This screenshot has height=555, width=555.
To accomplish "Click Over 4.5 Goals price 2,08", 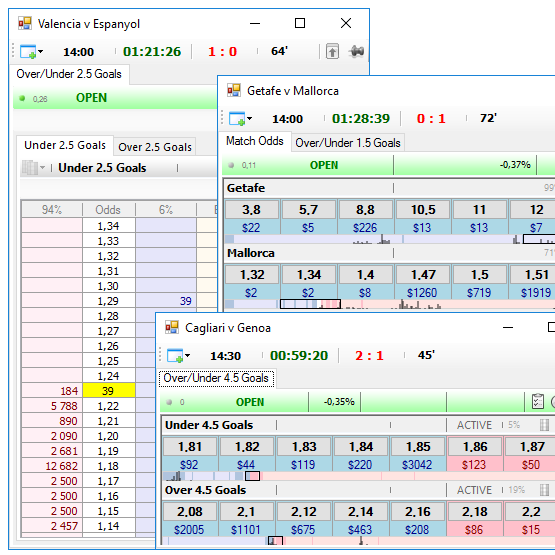I will pos(190,512).
